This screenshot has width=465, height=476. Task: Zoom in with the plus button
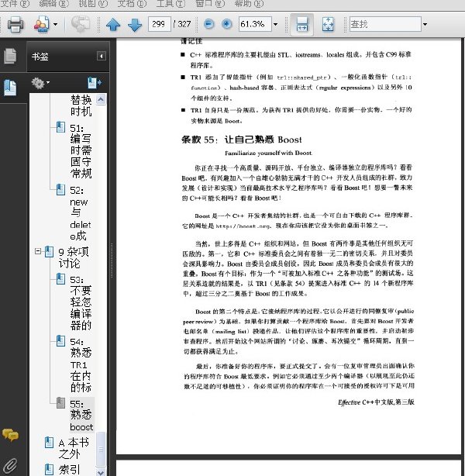227,24
